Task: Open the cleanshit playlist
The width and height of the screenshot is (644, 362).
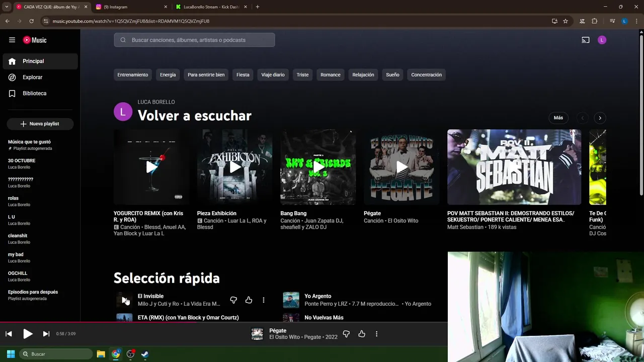Action: [40, 239]
